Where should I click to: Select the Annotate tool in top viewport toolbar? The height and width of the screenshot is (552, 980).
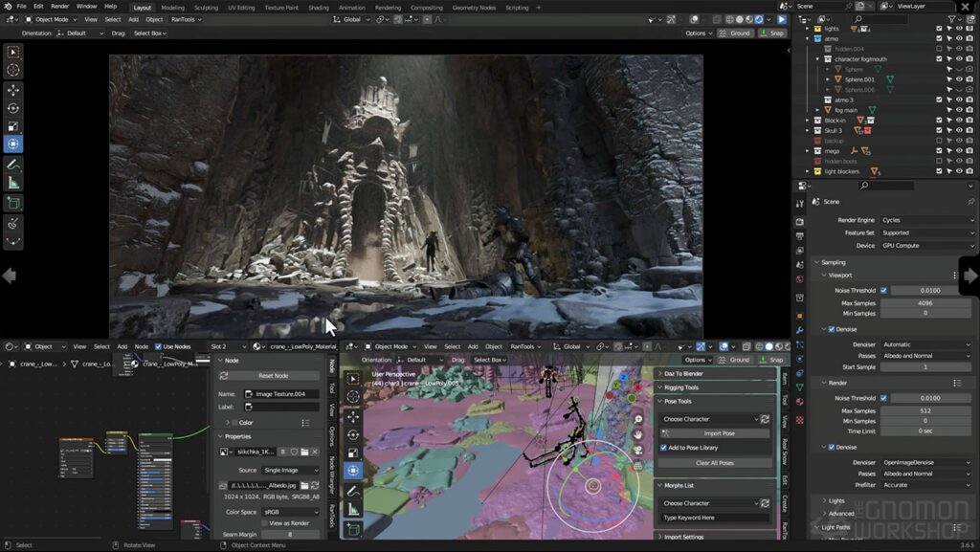13,165
